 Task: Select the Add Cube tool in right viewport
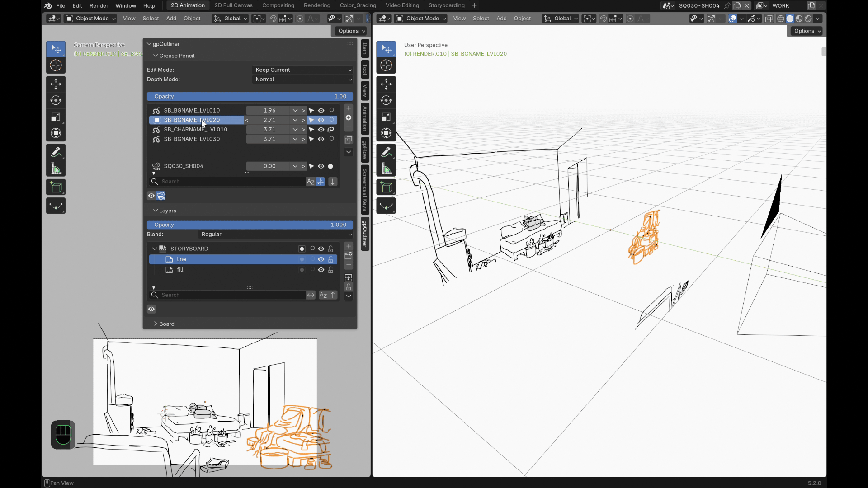(386, 187)
